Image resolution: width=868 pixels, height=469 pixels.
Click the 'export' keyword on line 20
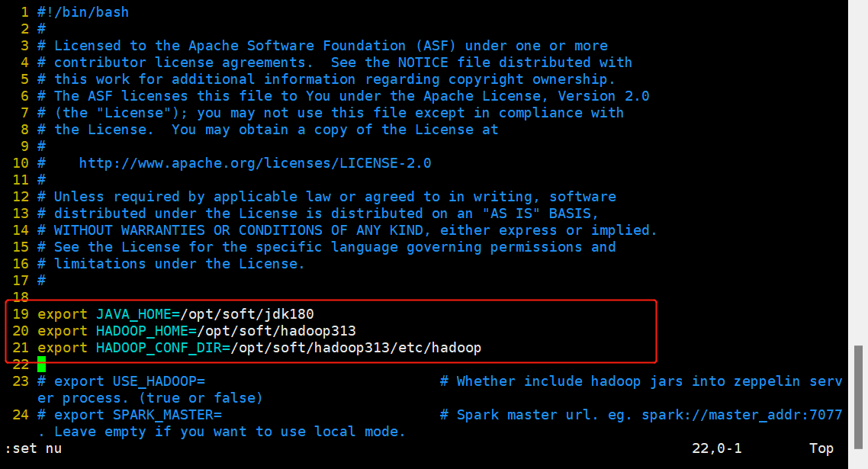[63, 331]
